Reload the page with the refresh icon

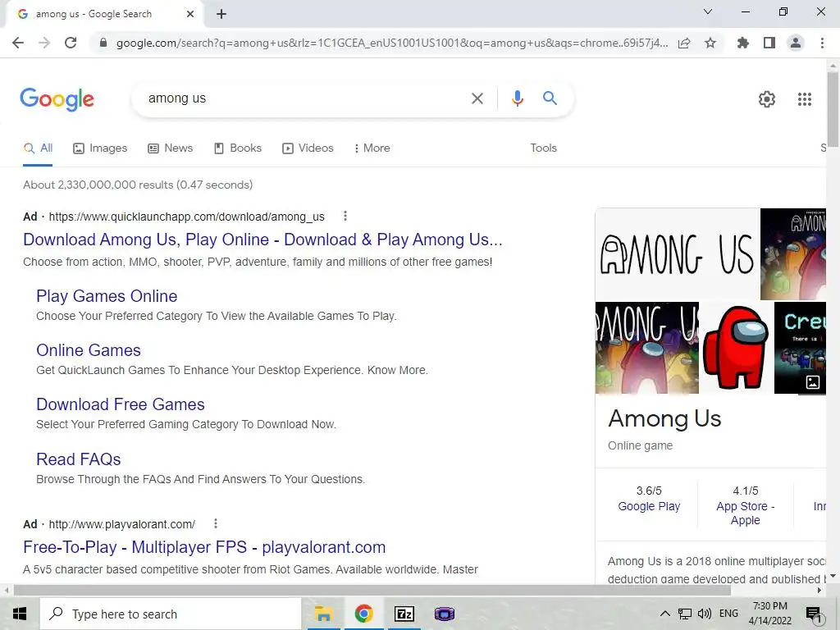[71, 43]
